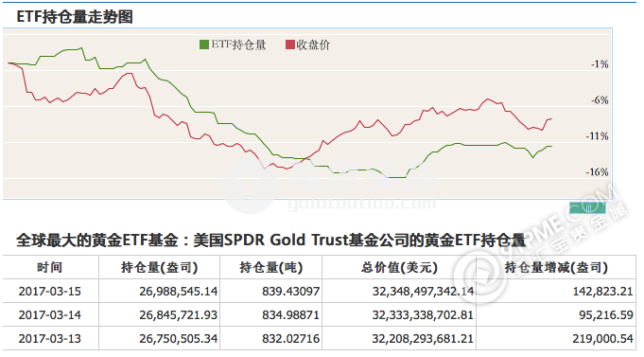Click the 持仓量增减(盎司) column header
Viewport: 644px width, 357px height.
(x=556, y=267)
